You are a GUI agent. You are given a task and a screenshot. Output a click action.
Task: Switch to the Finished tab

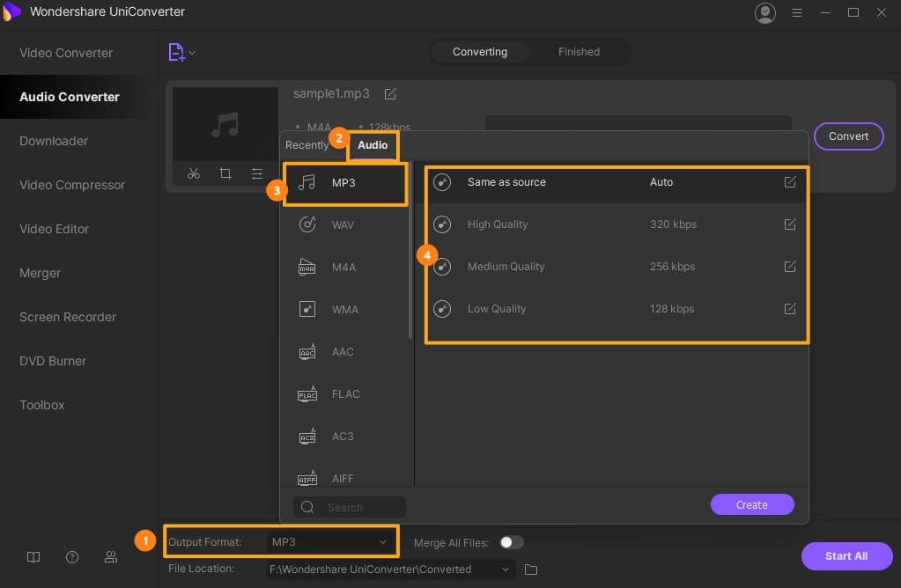tap(579, 52)
